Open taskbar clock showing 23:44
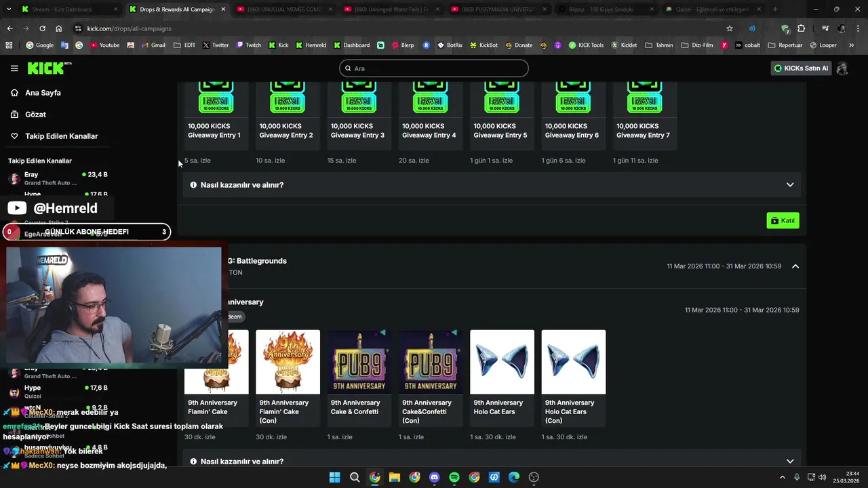The width and height of the screenshot is (868, 488). pyautogui.click(x=847, y=477)
